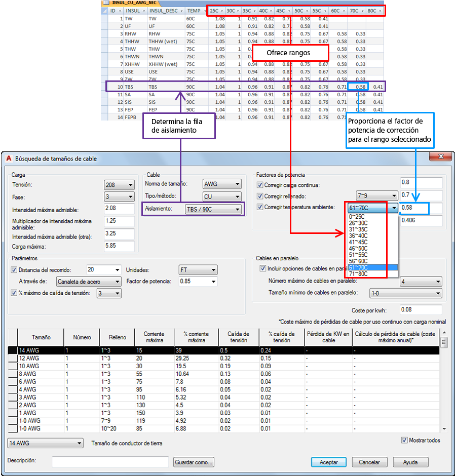This screenshot has height=476, width=455.
Task: Click the Cancelar button
Action: [369, 462]
